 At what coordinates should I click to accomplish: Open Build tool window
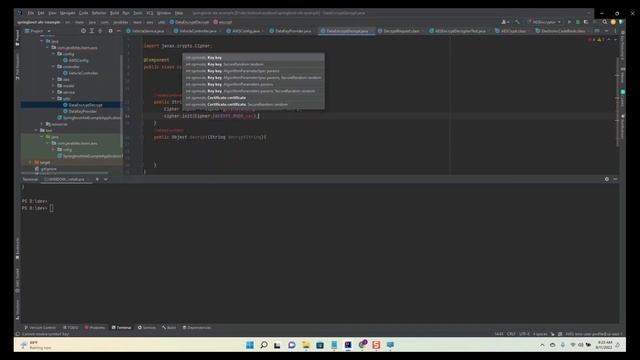169,327
